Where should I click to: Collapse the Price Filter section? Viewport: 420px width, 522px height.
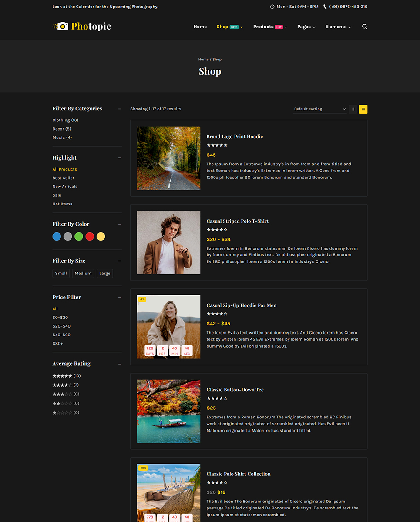(x=120, y=298)
